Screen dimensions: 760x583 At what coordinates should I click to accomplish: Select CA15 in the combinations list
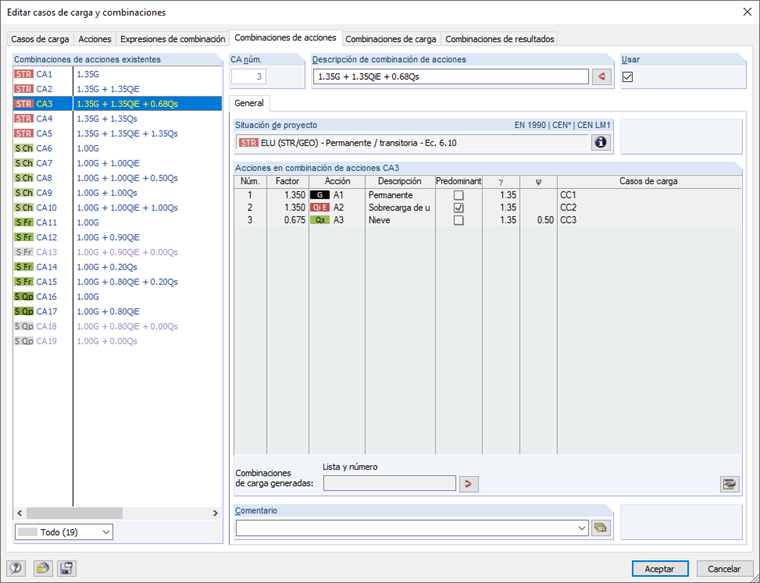(x=118, y=282)
